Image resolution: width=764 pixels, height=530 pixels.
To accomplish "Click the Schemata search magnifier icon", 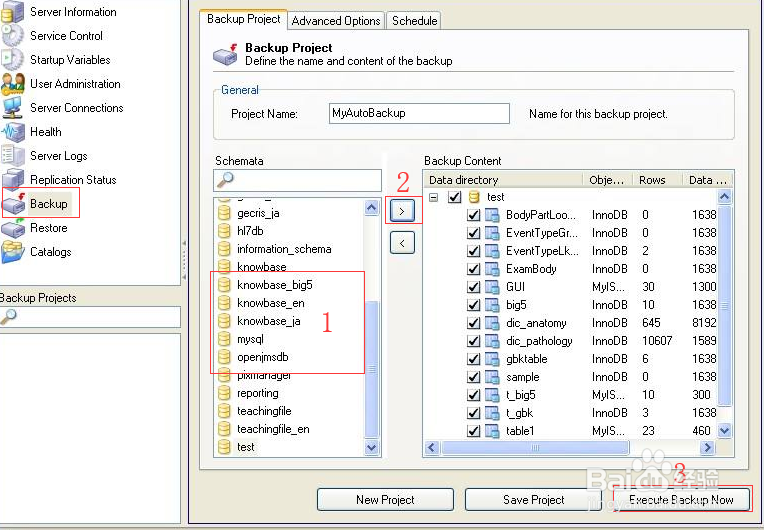I will click(x=225, y=180).
